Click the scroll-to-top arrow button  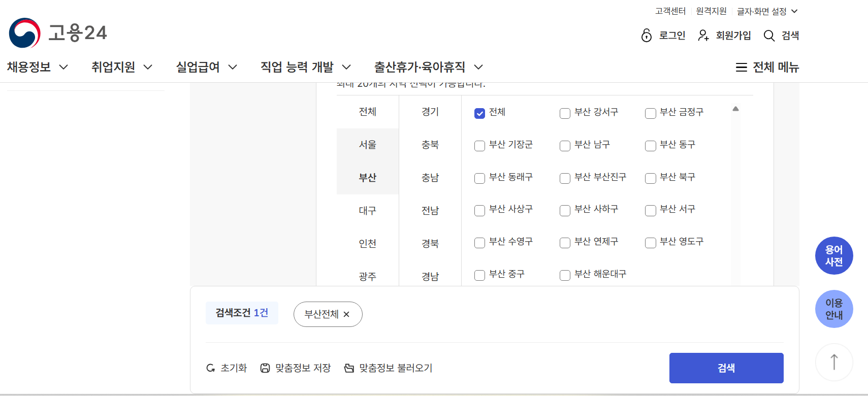click(x=834, y=362)
